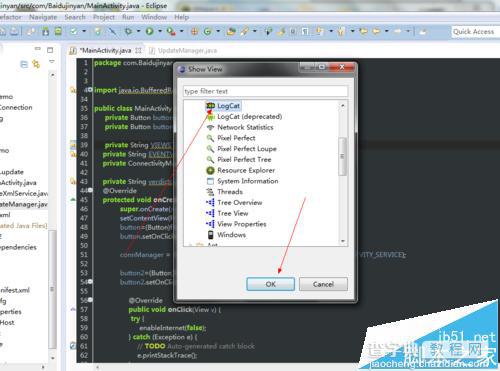Open the Run menu
The image size is (500, 371).
tap(128, 17)
